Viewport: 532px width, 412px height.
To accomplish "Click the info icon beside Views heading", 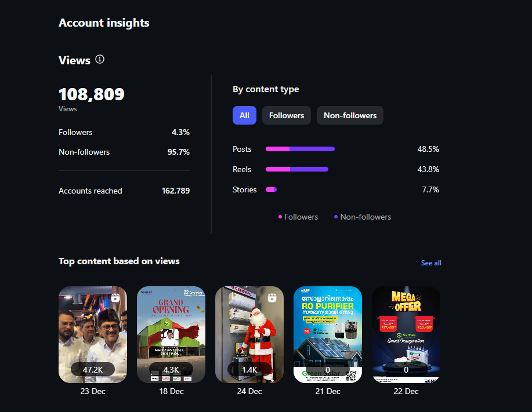I will [100, 60].
